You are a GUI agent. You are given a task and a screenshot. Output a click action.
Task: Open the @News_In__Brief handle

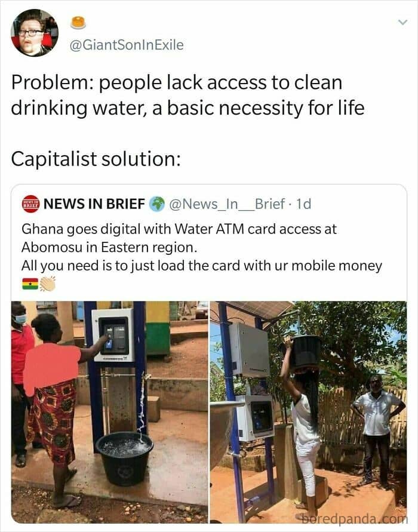[227, 204]
